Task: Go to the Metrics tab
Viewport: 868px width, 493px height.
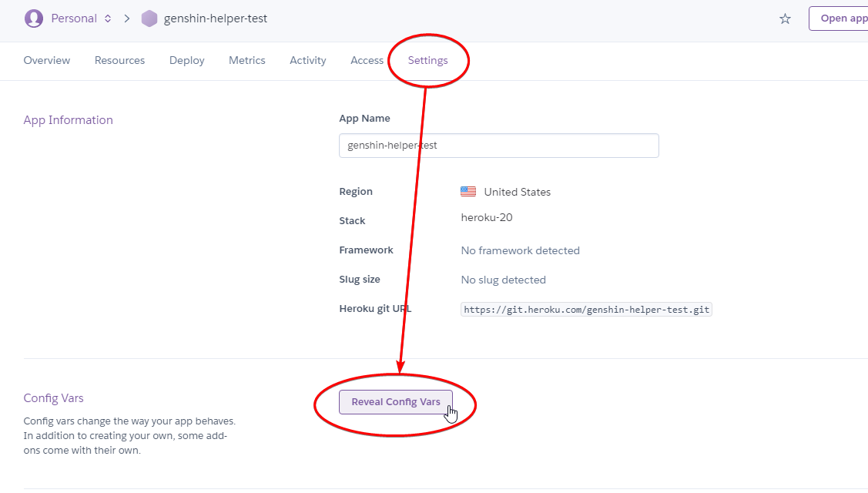Action: pos(247,60)
